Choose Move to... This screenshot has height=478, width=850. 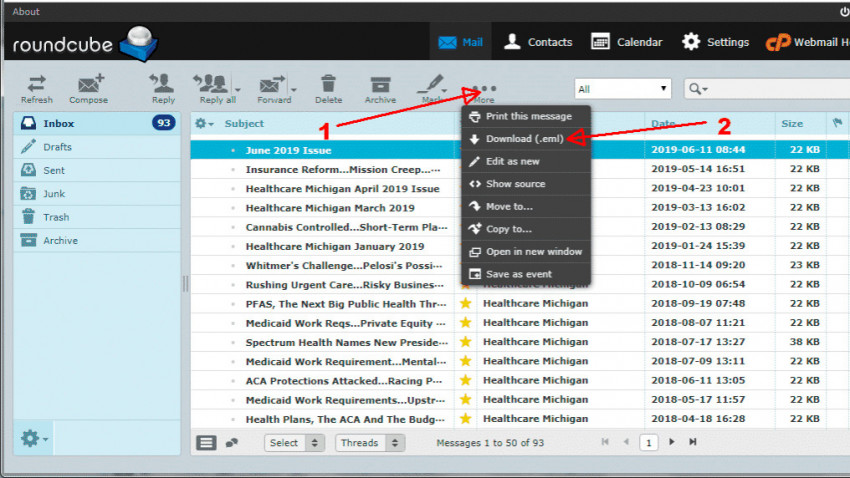pyautogui.click(x=526, y=206)
